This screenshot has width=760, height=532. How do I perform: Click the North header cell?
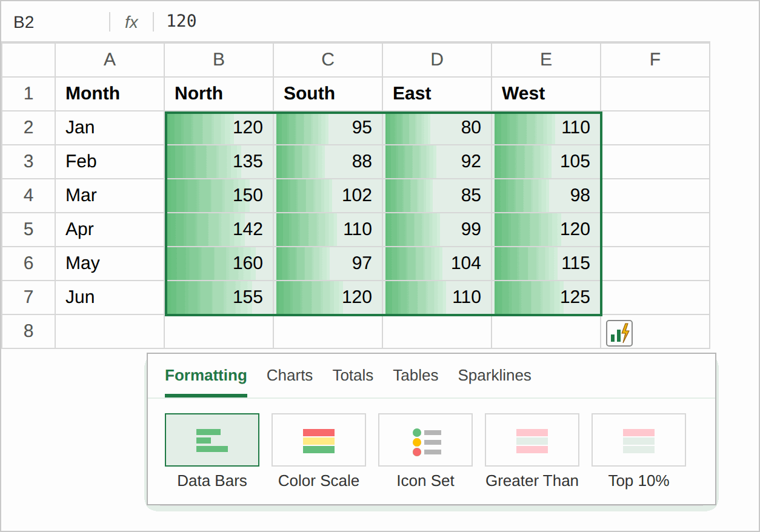219,93
